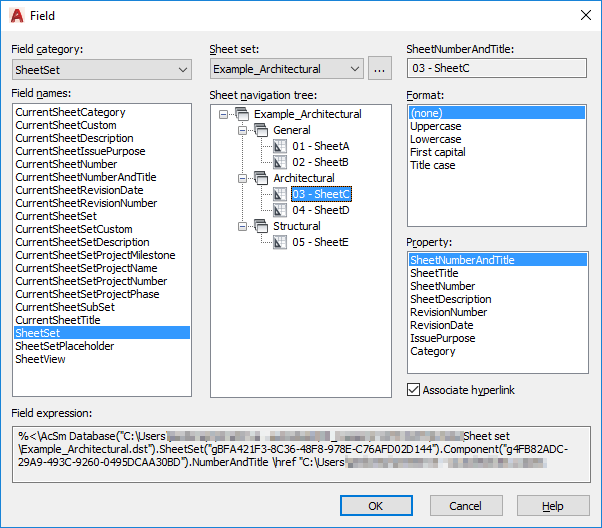Click the Cancel button
Viewport: 602px width, 528px height.
point(466,506)
